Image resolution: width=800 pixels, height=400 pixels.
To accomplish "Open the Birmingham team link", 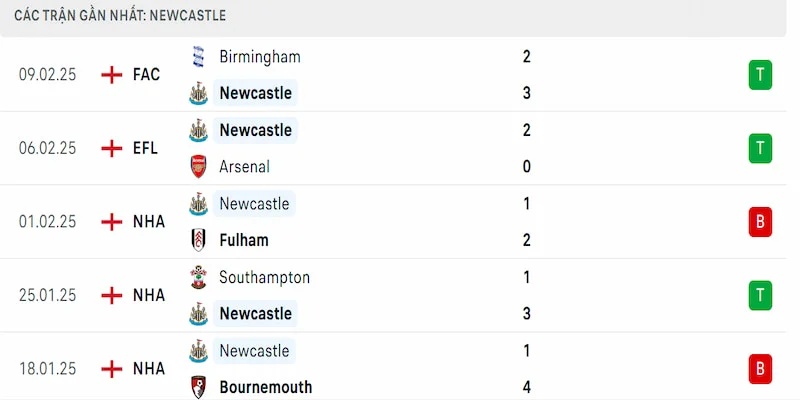I will (259, 57).
